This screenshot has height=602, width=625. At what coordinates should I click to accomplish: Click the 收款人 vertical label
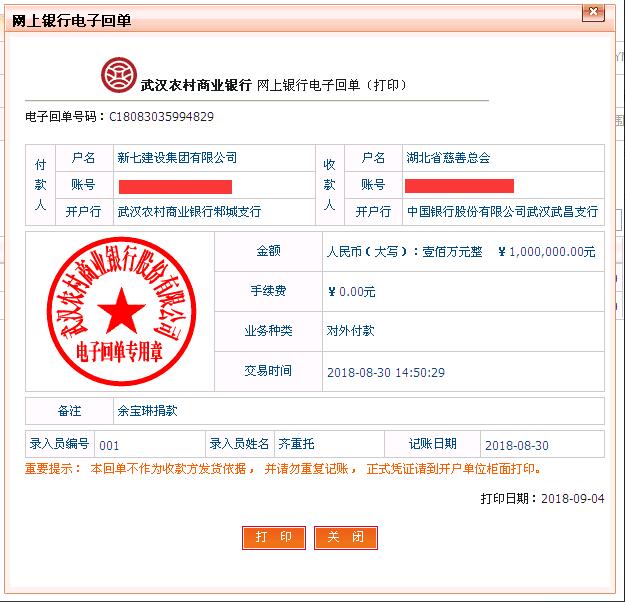(x=329, y=185)
